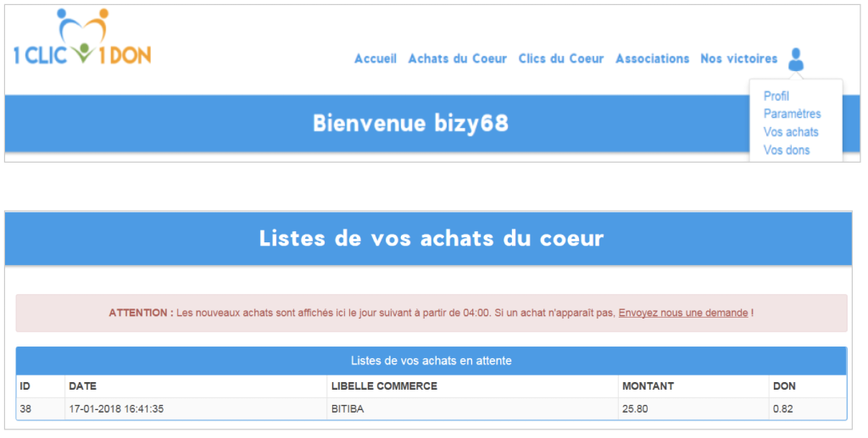Click the Bienvenue bizy68 banner text
The width and height of the screenshot is (868, 438).
click(x=410, y=124)
